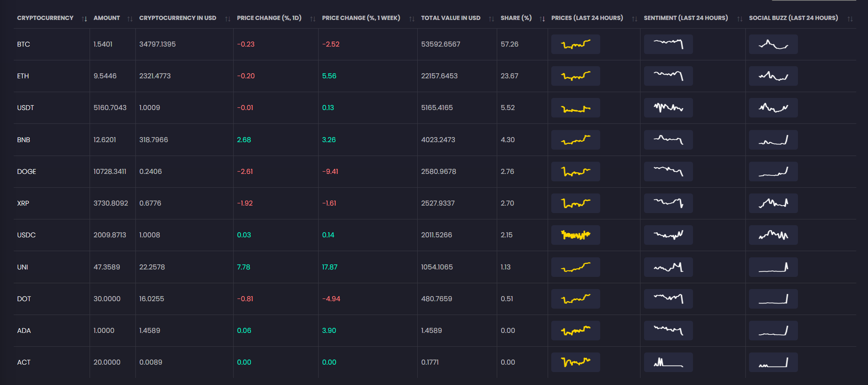Open ADA sentiment sparkline
Viewport: 868px width, 385px height.
coord(668,331)
